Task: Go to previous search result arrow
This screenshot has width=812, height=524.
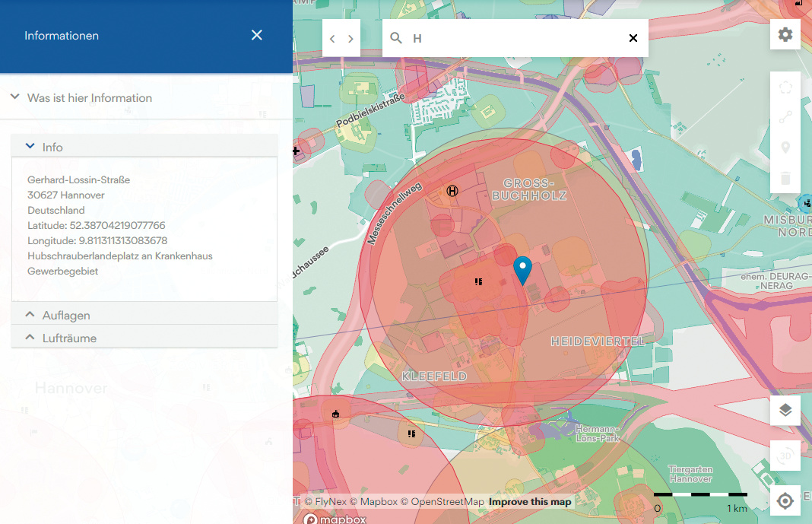Action: (x=332, y=39)
